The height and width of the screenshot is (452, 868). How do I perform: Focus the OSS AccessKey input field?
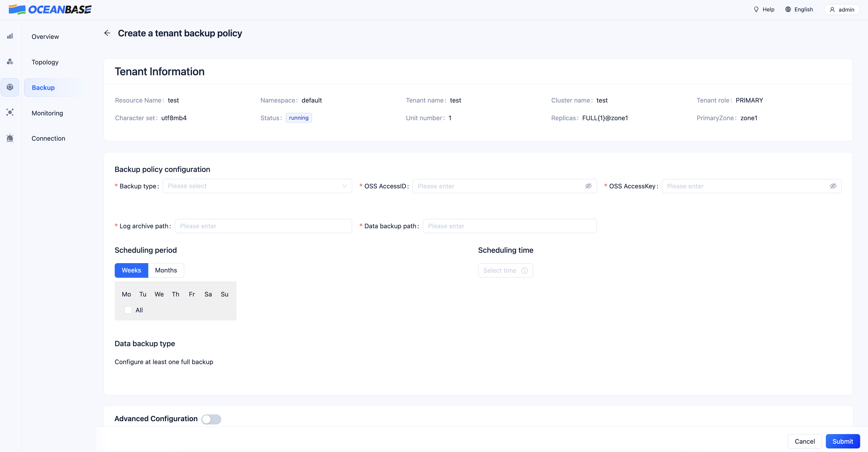(x=751, y=186)
